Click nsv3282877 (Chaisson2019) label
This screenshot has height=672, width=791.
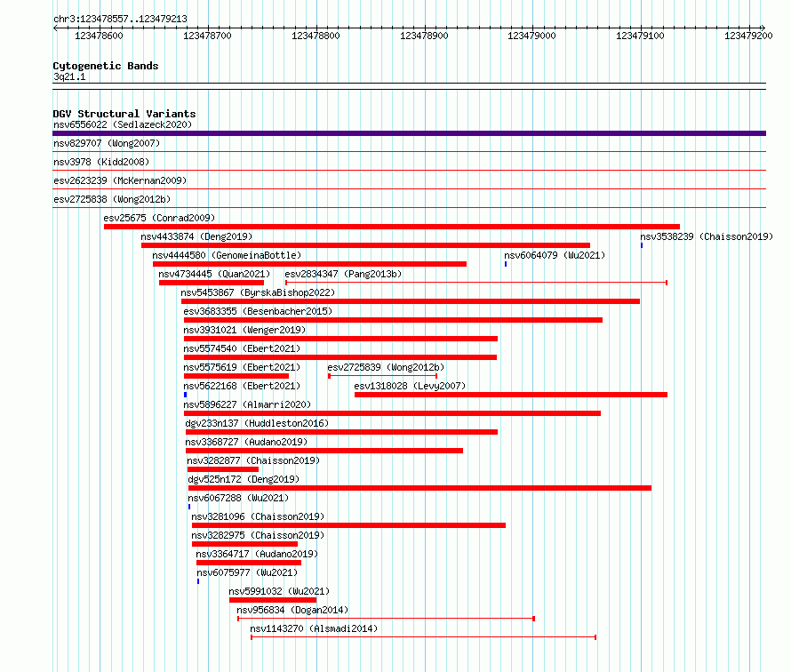253,460
